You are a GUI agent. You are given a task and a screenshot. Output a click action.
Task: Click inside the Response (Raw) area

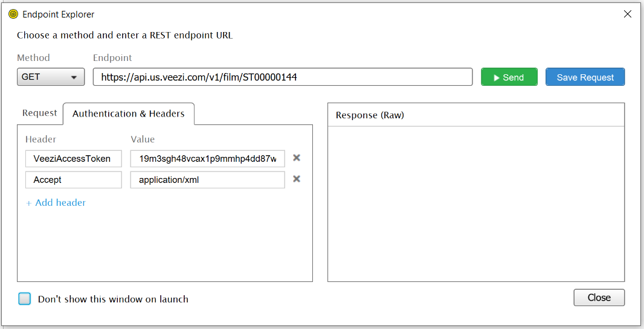point(476,203)
